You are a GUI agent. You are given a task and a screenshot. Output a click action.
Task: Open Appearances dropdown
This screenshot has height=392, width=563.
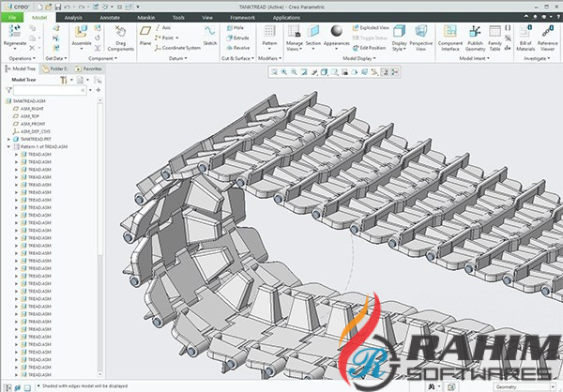(x=337, y=49)
